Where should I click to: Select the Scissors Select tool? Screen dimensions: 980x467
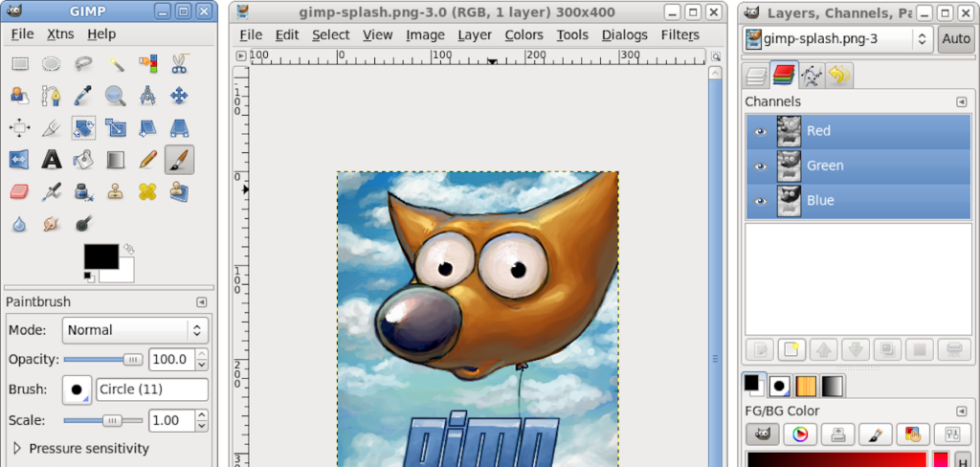[179, 63]
